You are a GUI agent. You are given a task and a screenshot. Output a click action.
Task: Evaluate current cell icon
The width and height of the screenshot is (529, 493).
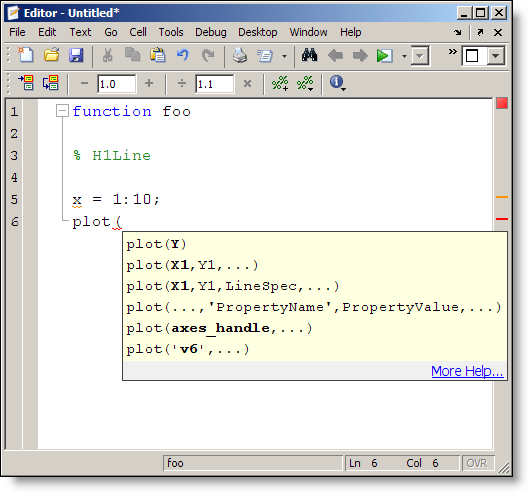point(26,83)
